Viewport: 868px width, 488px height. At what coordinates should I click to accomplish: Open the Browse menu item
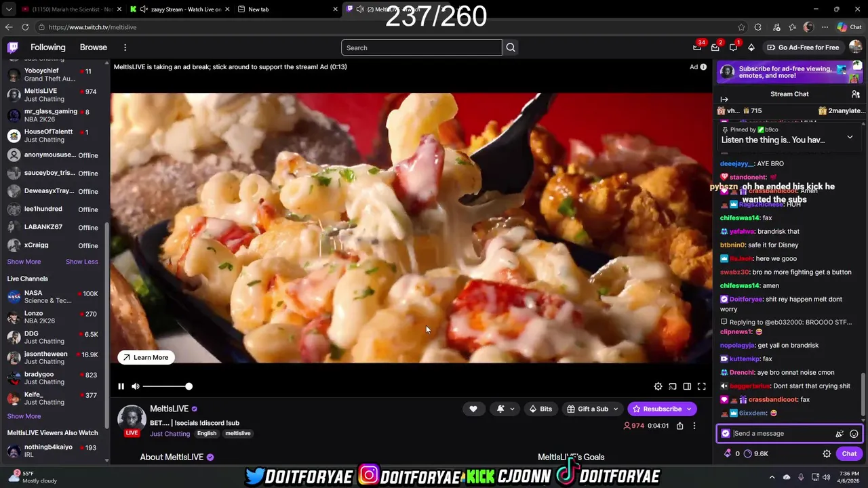pyautogui.click(x=94, y=47)
